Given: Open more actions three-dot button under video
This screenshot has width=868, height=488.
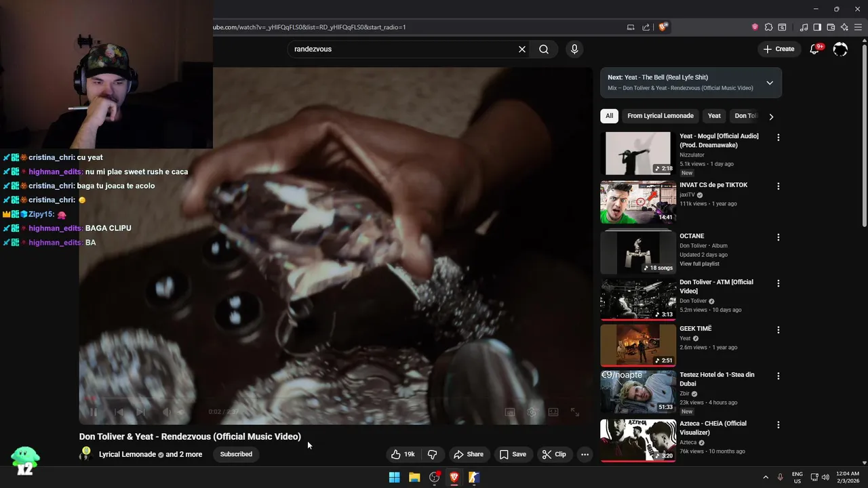Looking at the screenshot, I should (585, 454).
